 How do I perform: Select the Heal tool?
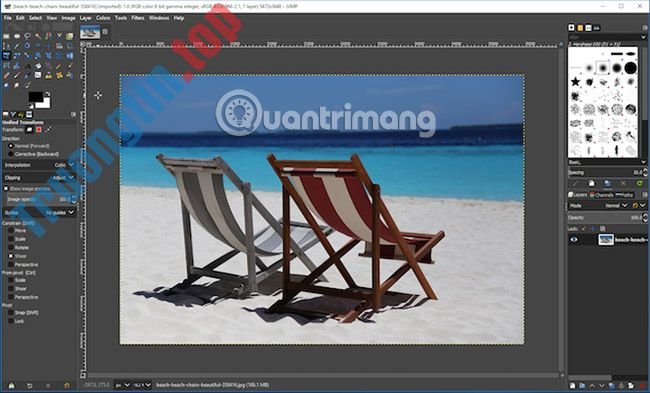pos(59,75)
